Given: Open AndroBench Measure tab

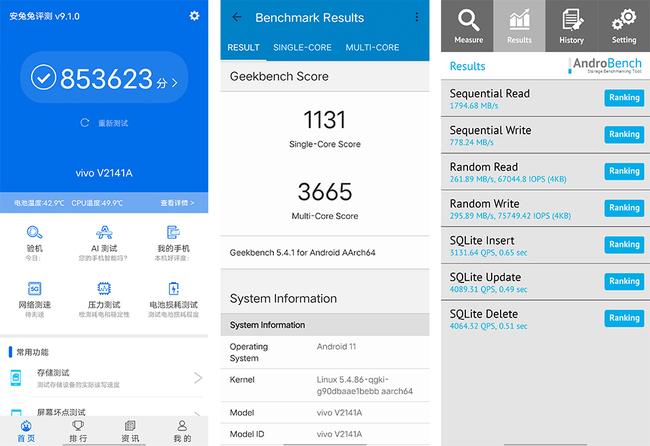Looking at the screenshot, I should pos(468,25).
